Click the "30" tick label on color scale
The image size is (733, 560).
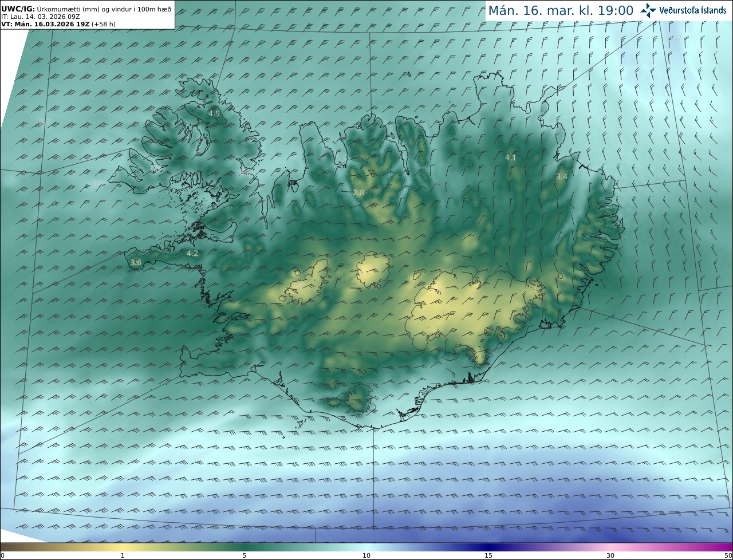[x=610, y=555]
